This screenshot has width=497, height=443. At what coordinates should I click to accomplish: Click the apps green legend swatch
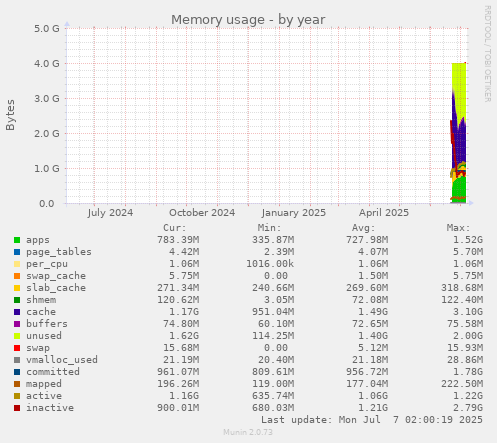coord(17,240)
